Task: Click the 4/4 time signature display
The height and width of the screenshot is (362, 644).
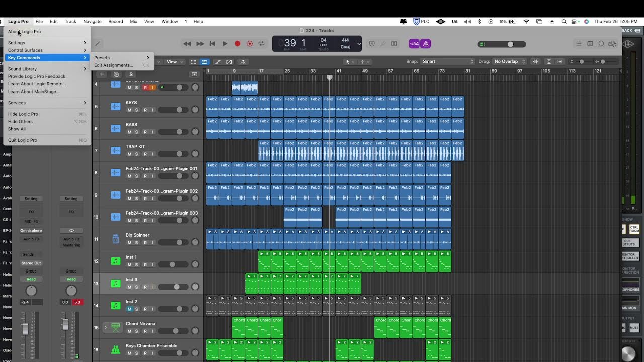Action: pos(345,40)
